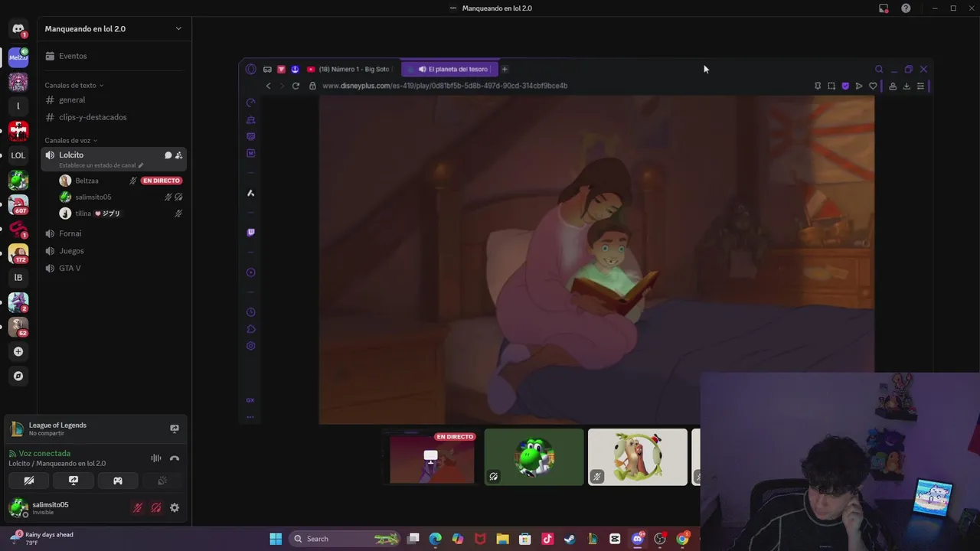Open the Windows Start menu
The width and height of the screenshot is (980, 551).
(276, 539)
